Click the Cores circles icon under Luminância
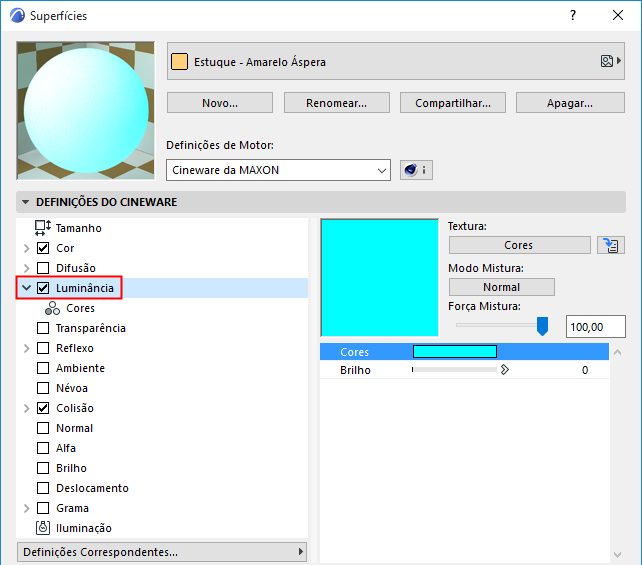Image resolution: width=642 pixels, height=565 pixels. [52, 308]
